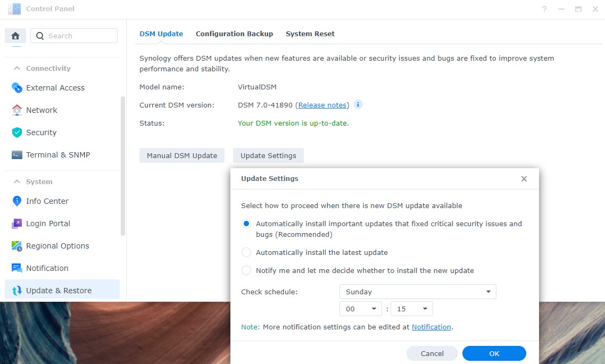
Task: Open Login Portal page
Action: click(62, 224)
